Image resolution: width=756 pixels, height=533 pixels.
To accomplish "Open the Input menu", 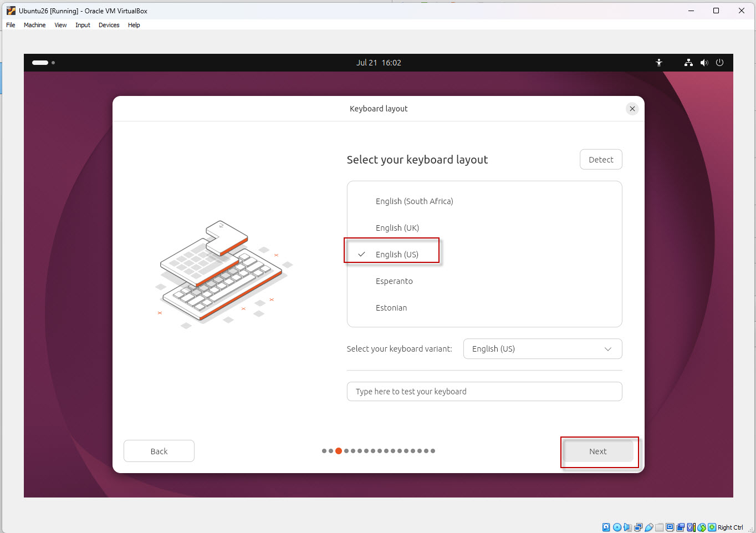I will point(83,25).
